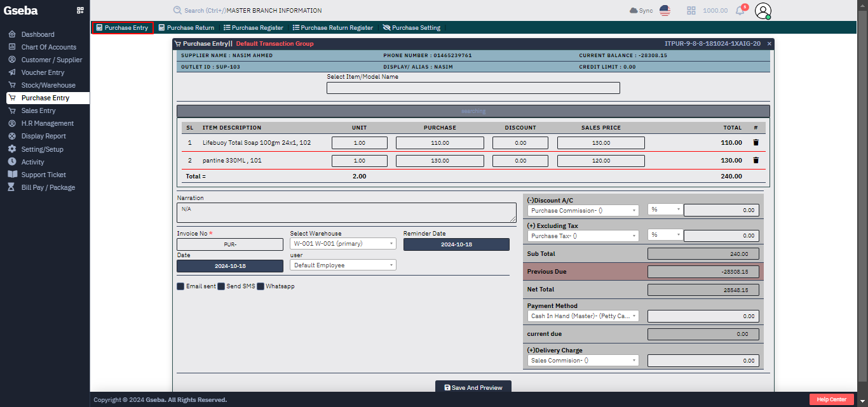The height and width of the screenshot is (407, 868).
Task: Open the Payment Method dropdown
Action: pyautogui.click(x=582, y=316)
